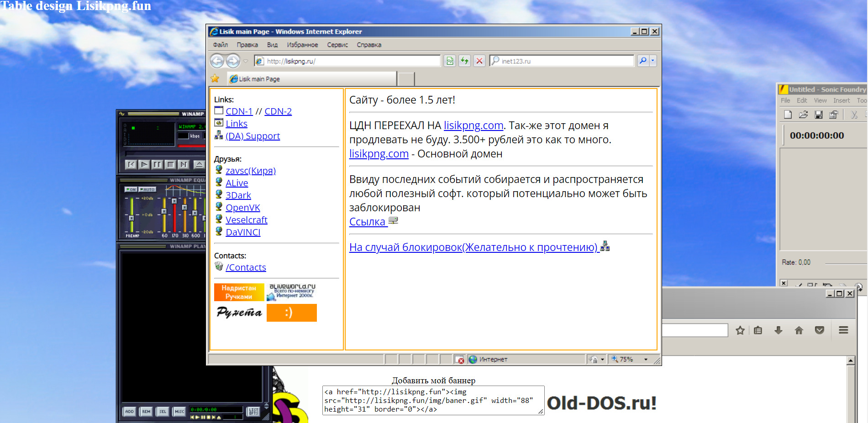Expand the IE search provider dropdown
The width and height of the screenshot is (868, 423).
(x=653, y=60)
